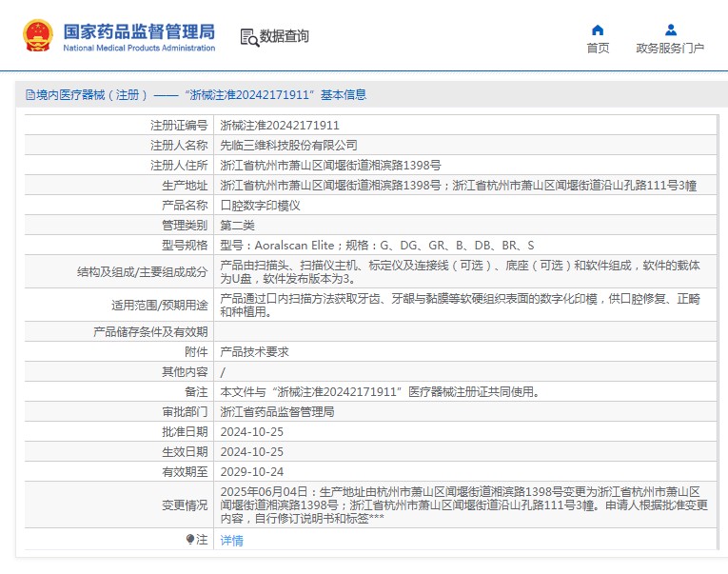Click the bullet icon beside 注

190,540
